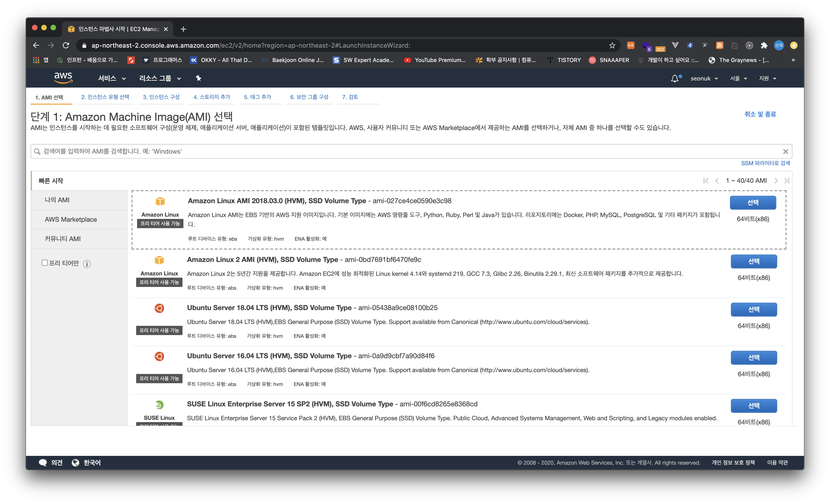The height and width of the screenshot is (504, 830).
Task: Open the Chrome extensions puzzle icon
Action: tap(764, 45)
